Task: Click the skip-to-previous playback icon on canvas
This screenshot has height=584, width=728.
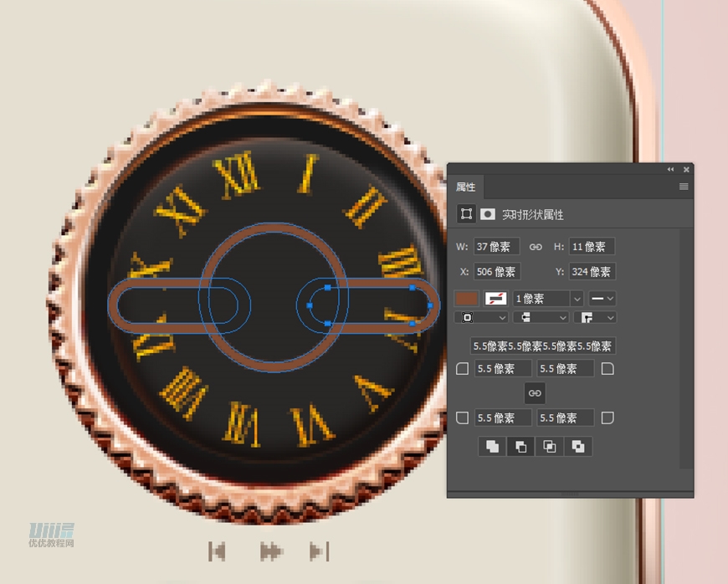Action: (x=217, y=552)
